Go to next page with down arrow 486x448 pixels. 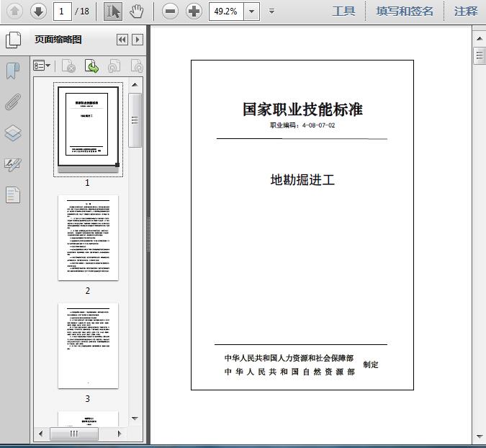coord(38,12)
